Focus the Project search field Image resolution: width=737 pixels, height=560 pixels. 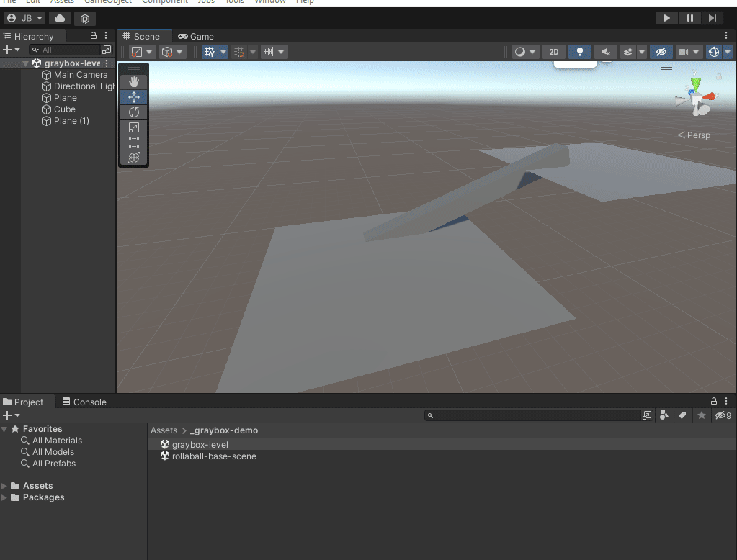click(x=532, y=415)
